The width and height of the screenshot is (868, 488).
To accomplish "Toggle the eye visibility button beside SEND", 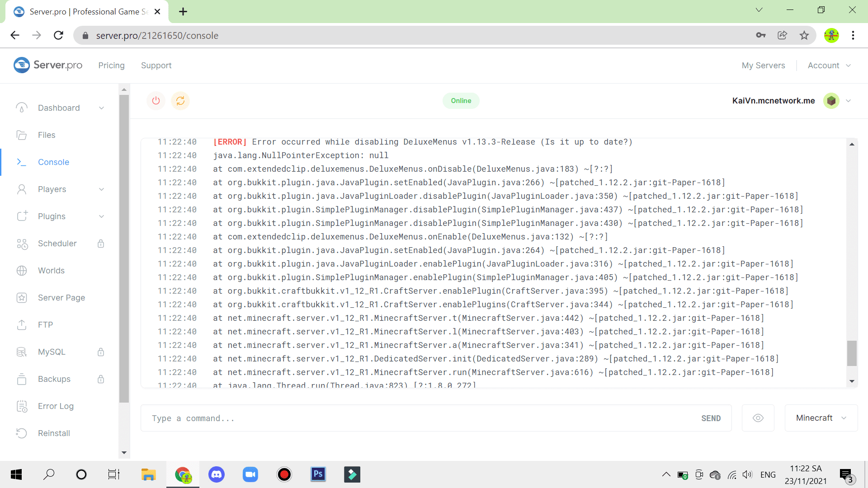I will 758,418.
